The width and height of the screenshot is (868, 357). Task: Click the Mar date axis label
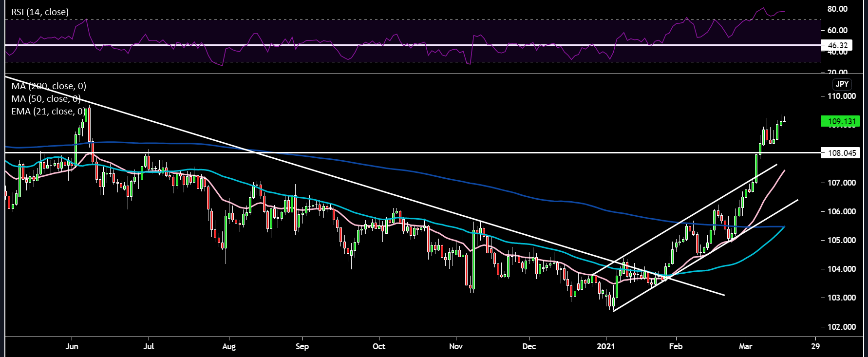(x=745, y=346)
